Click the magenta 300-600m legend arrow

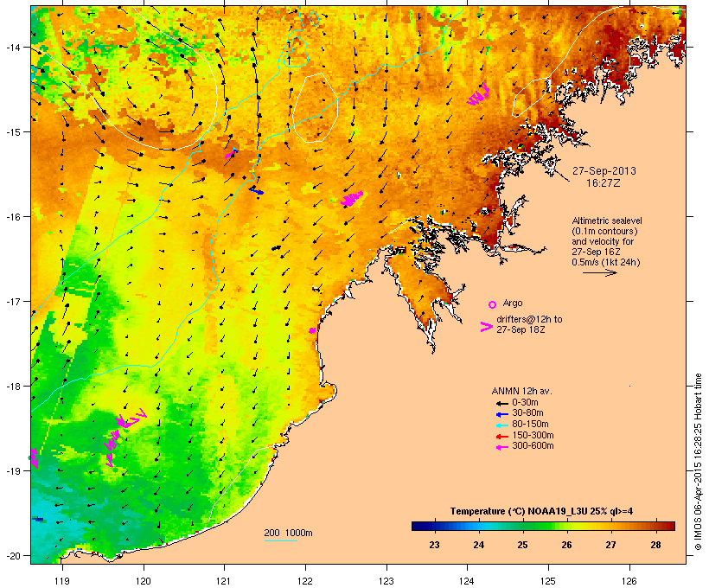501,447
